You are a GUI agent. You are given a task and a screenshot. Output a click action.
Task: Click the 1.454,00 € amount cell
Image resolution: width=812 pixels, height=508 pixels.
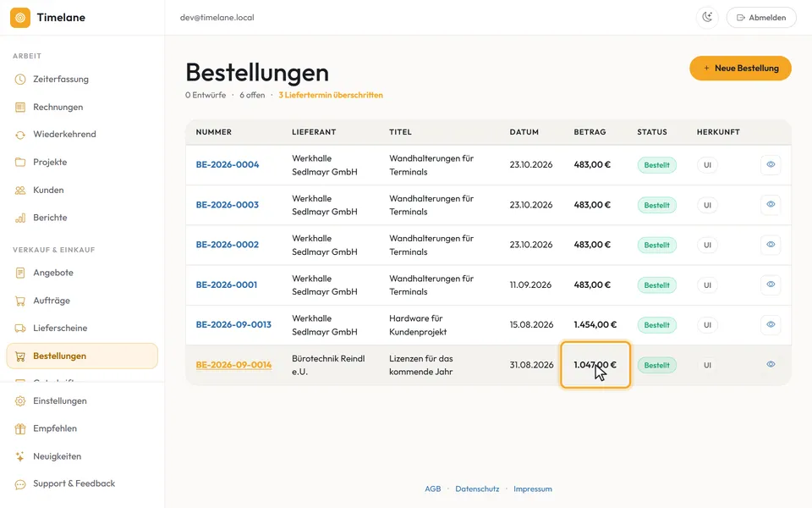tap(595, 324)
